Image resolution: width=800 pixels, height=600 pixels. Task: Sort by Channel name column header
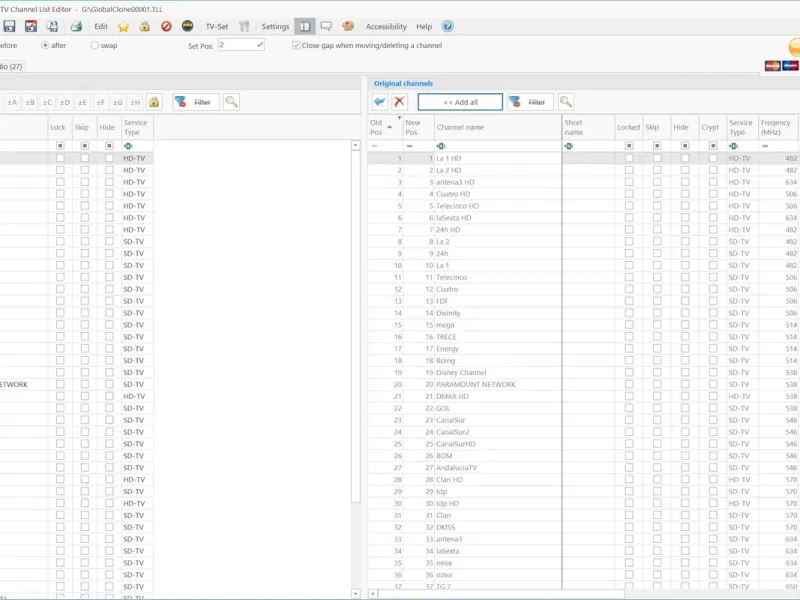click(497, 127)
